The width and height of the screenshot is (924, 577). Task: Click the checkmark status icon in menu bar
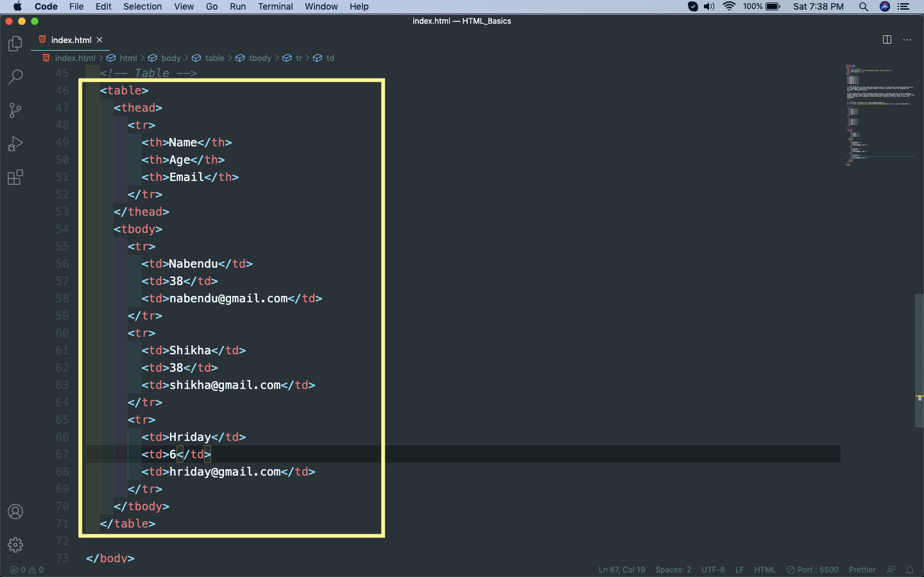[x=693, y=6]
